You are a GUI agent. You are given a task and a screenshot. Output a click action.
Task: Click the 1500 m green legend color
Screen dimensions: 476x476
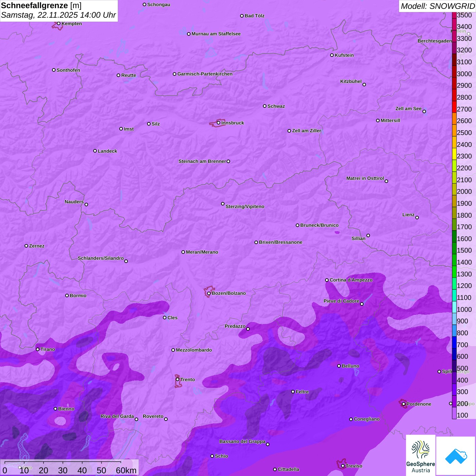(454, 248)
